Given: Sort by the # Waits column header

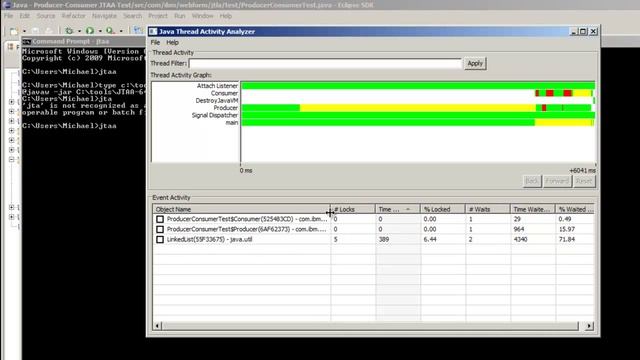Looking at the screenshot, I should [488, 209].
